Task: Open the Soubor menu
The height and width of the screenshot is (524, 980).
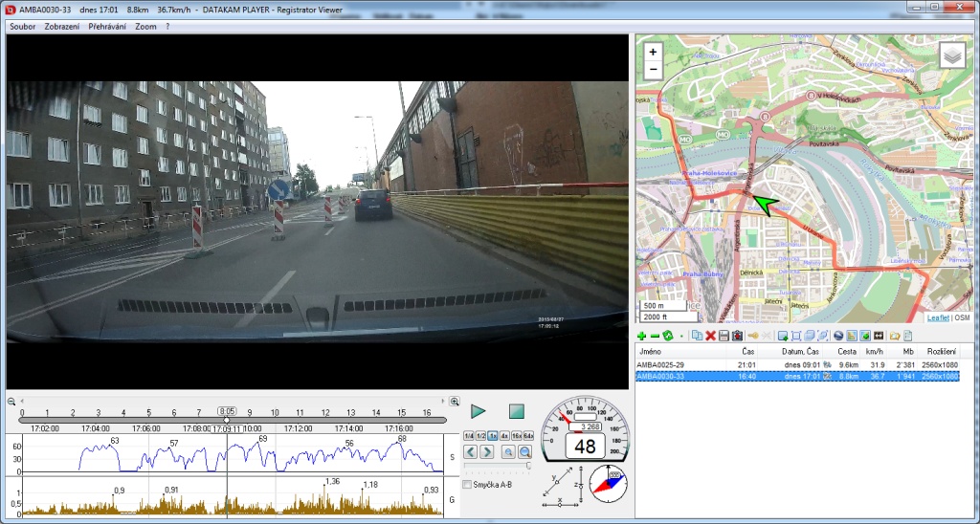Action: [x=22, y=27]
